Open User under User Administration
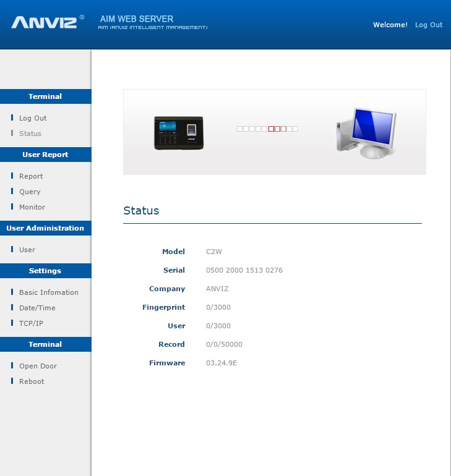 (27, 250)
